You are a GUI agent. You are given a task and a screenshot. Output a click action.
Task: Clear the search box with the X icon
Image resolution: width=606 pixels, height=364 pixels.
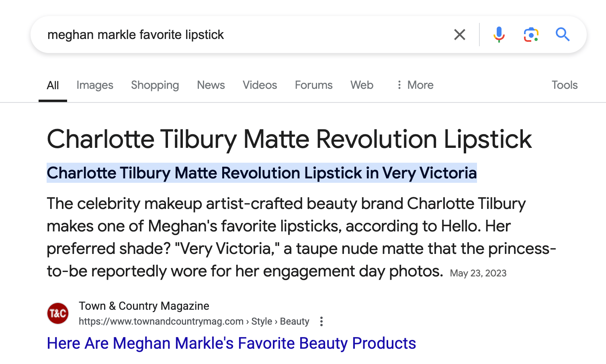[x=460, y=35]
